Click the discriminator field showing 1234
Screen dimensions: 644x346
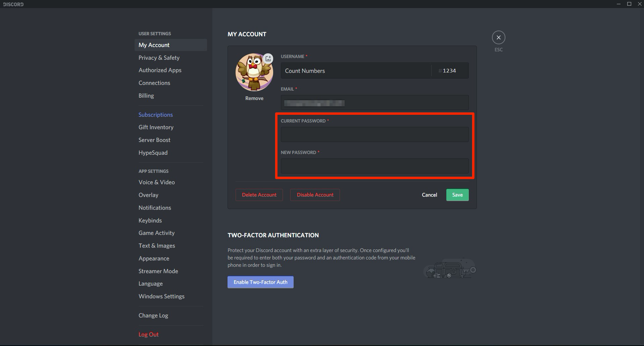tap(450, 70)
